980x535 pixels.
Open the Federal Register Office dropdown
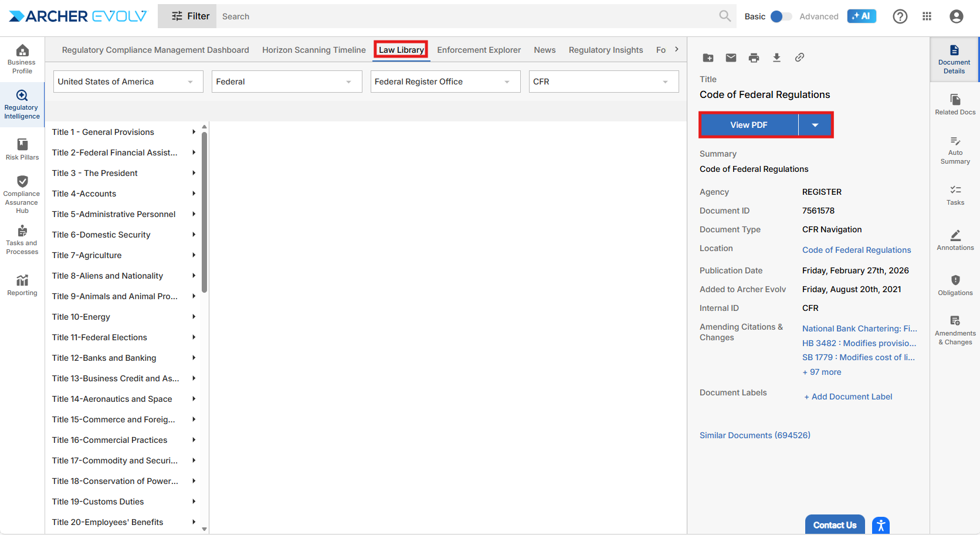(x=445, y=82)
